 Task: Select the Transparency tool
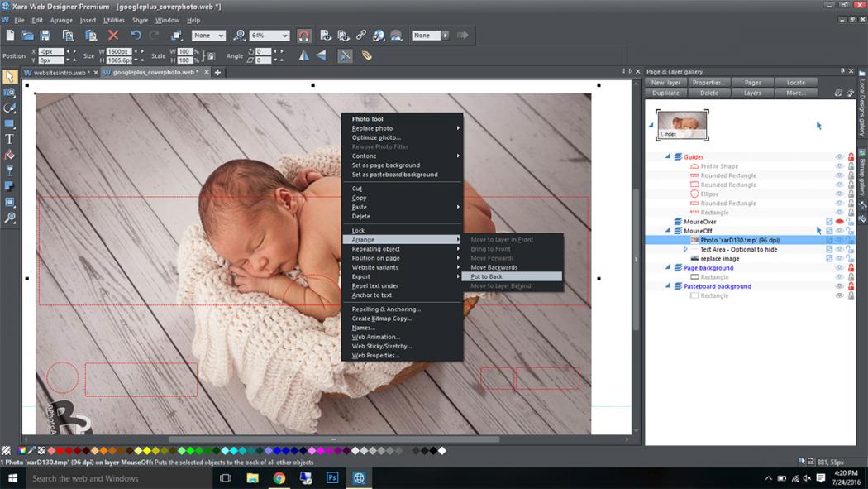pyautogui.click(x=9, y=170)
